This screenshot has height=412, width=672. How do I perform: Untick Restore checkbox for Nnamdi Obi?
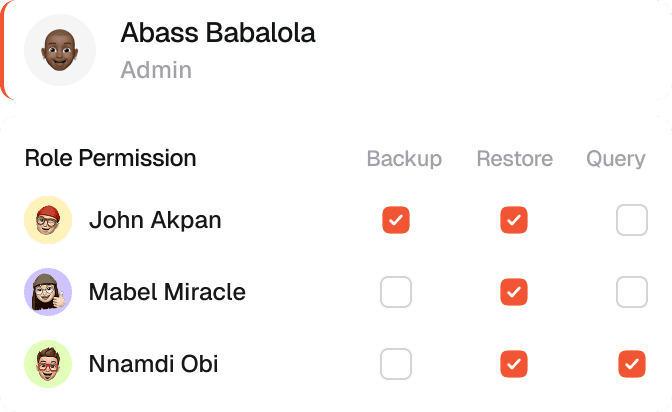coord(514,364)
